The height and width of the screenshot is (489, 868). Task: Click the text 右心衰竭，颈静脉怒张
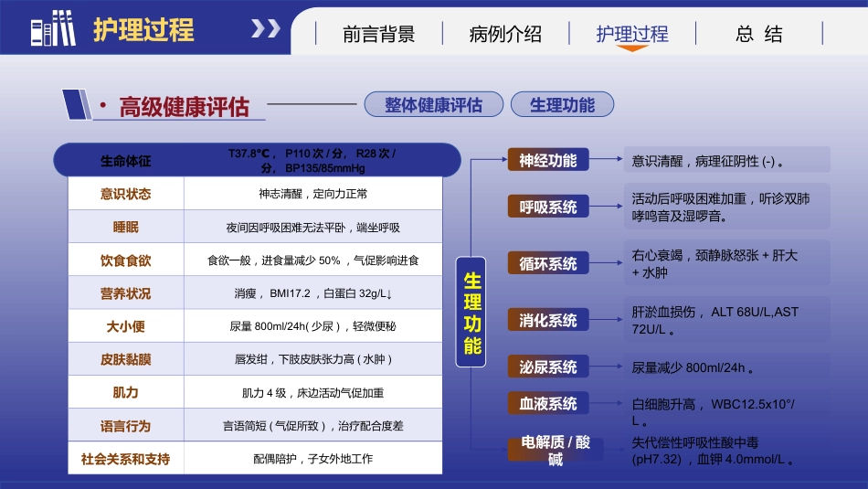pos(715,263)
